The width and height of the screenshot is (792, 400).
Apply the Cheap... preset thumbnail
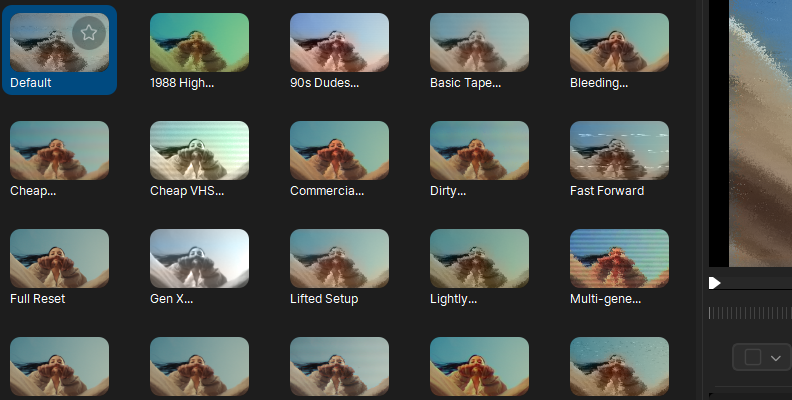click(x=60, y=151)
